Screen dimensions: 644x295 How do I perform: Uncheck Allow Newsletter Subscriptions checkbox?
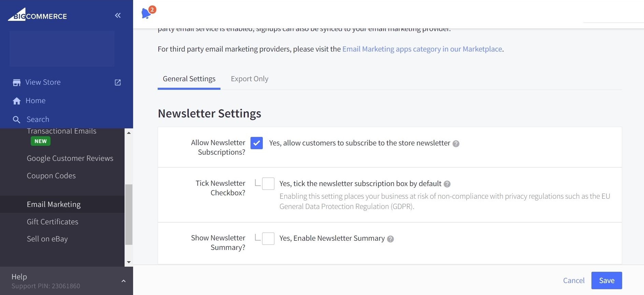pos(257,143)
